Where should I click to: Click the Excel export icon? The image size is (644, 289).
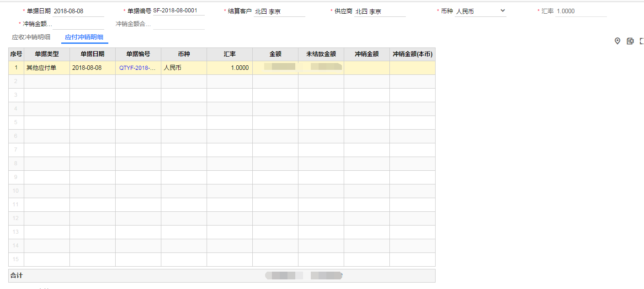tap(630, 41)
